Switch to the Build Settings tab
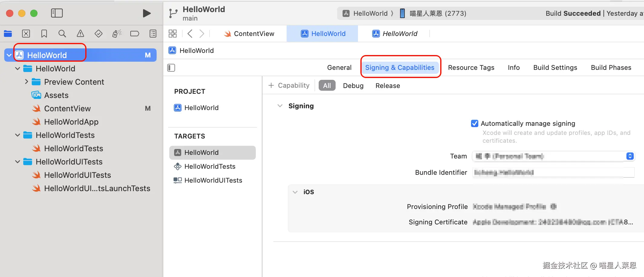The height and width of the screenshot is (277, 644). pos(555,67)
